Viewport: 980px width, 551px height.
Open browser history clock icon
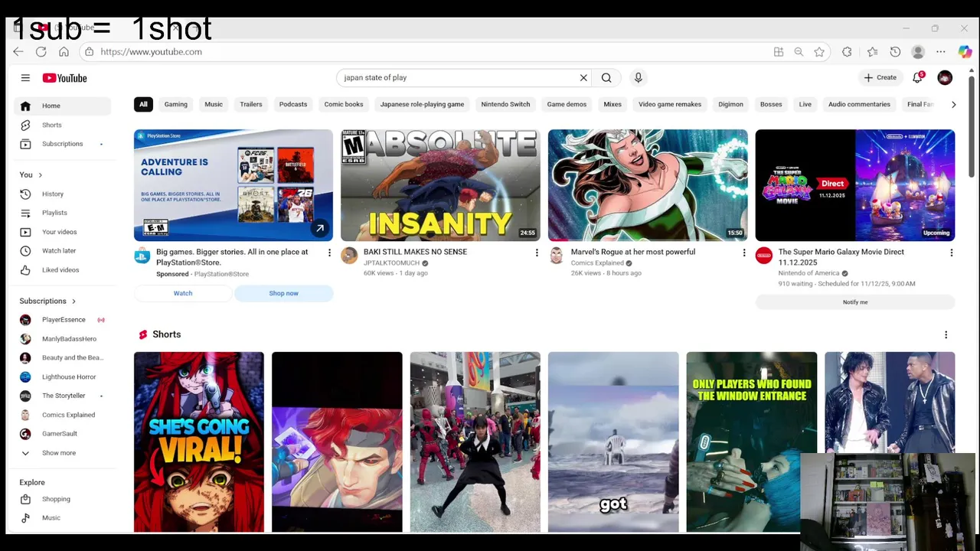[895, 52]
